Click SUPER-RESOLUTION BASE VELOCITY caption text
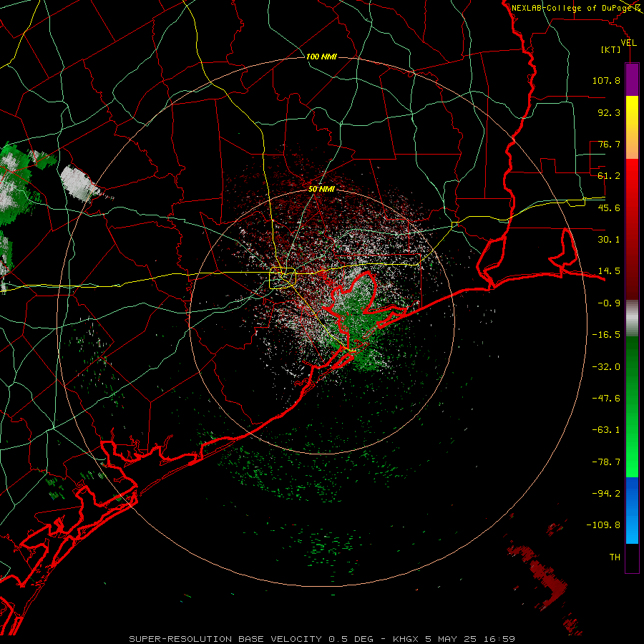The image size is (644, 644). coord(226,639)
